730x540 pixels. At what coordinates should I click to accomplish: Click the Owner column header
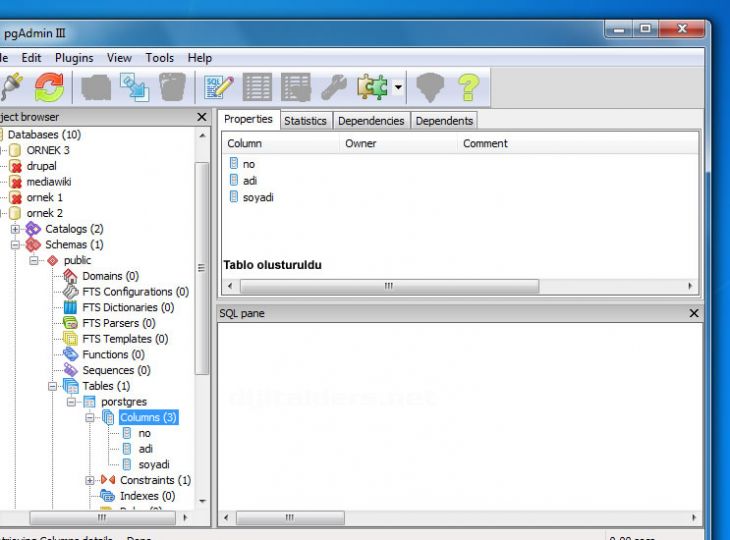pos(399,143)
